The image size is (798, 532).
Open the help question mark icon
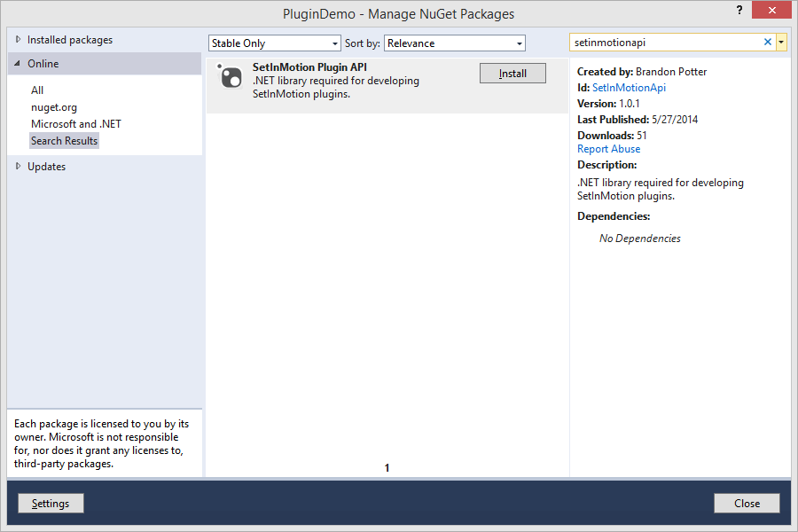click(739, 10)
